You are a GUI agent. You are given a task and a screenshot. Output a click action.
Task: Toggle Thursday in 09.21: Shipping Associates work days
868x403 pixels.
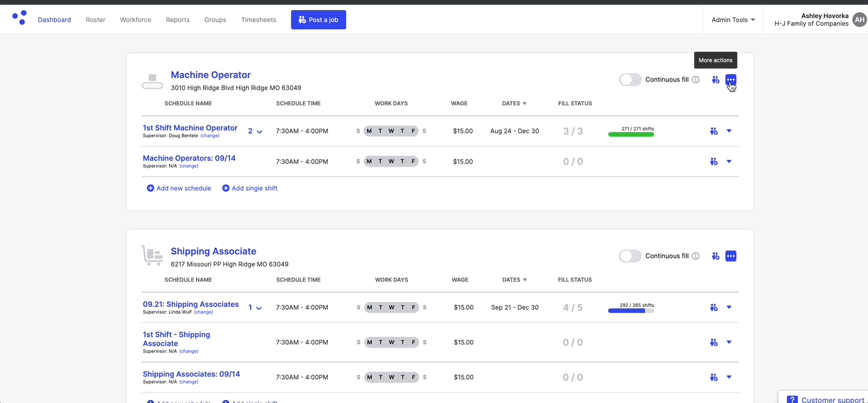(x=403, y=307)
